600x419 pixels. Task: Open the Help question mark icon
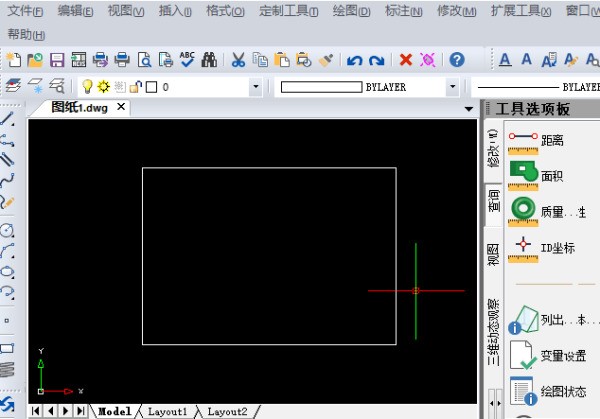(x=456, y=60)
